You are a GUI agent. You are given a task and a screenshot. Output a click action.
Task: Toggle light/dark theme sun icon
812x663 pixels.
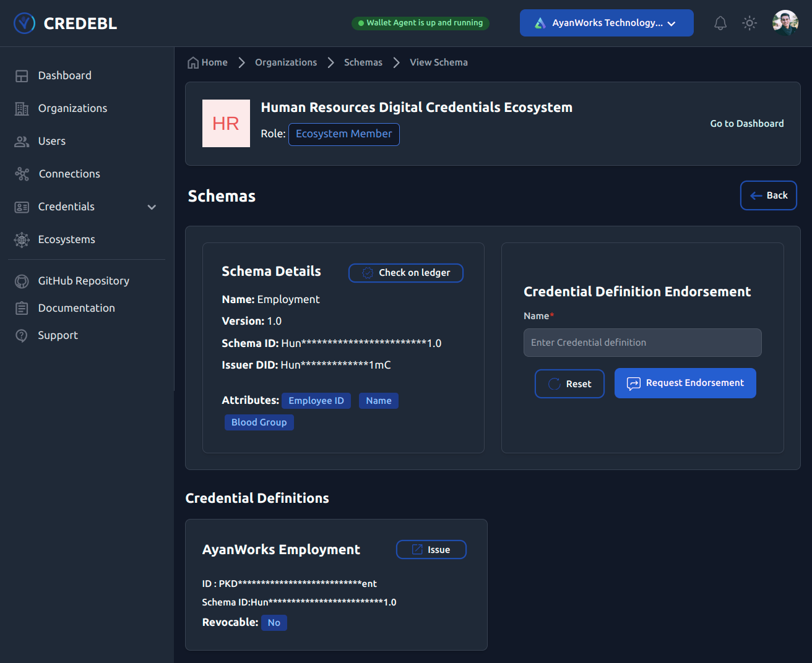coord(749,24)
